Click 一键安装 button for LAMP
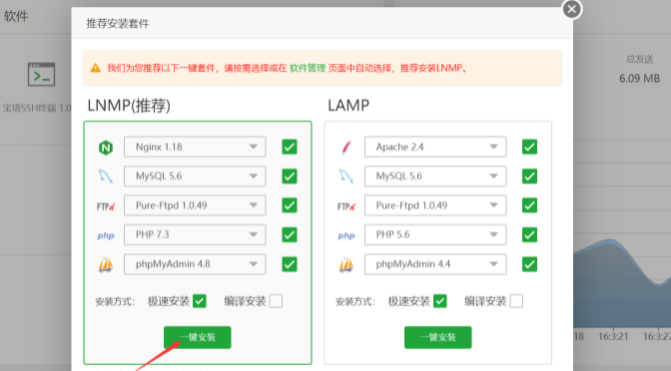 438,337
